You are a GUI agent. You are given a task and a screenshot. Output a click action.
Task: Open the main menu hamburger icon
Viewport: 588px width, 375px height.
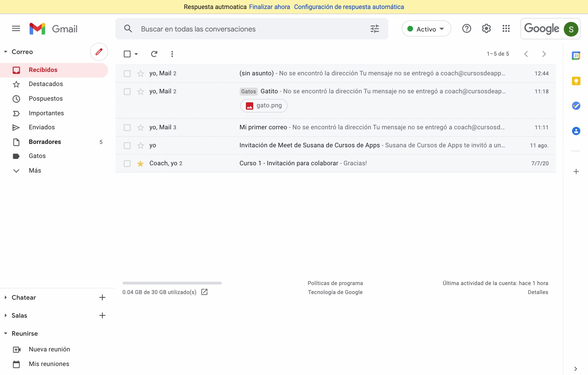click(x=16, y=29)
